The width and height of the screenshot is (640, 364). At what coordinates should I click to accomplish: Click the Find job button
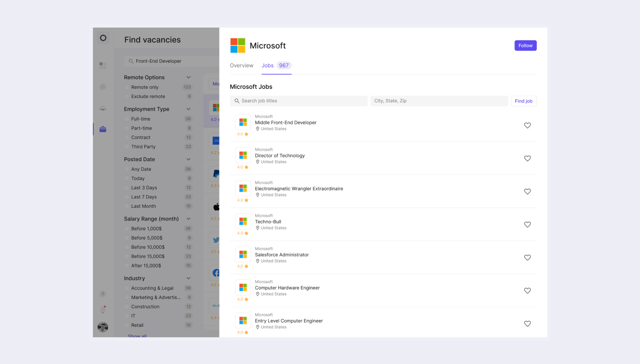coord(523,101)
